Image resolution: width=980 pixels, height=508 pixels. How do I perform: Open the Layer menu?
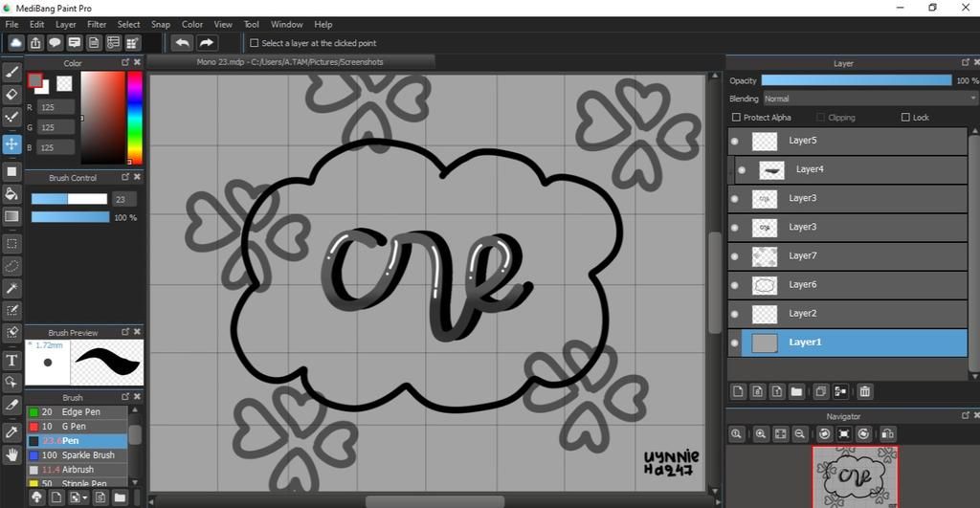pos(66,24)
